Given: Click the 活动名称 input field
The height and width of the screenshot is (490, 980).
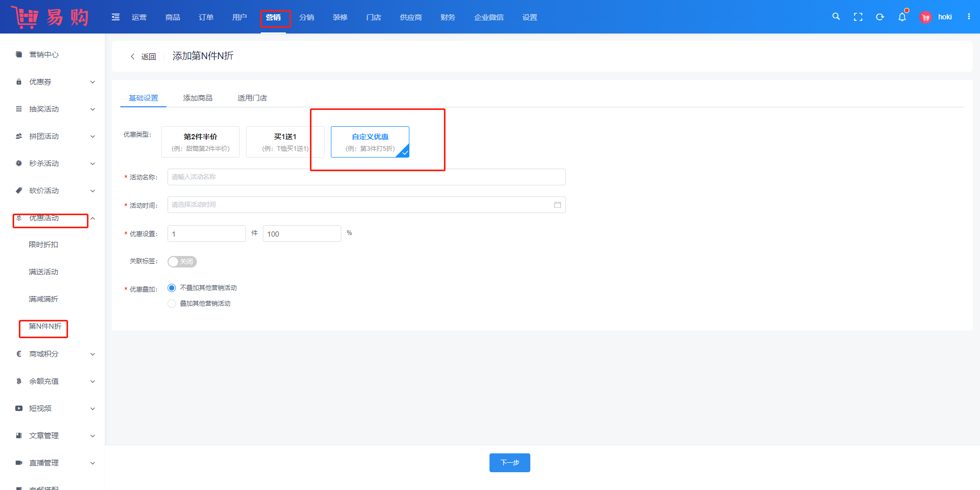Looking at the screenshot, I should 366,177.
